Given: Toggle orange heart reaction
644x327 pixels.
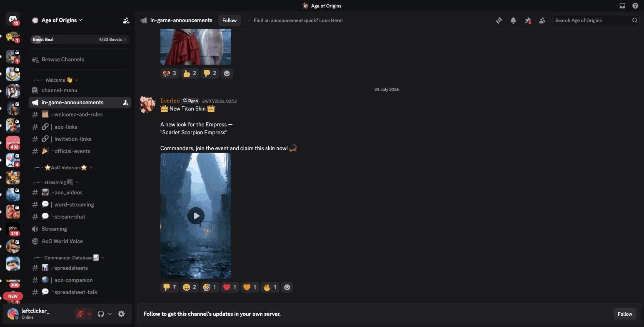Looking at the screenshot, I should (250, 287).
